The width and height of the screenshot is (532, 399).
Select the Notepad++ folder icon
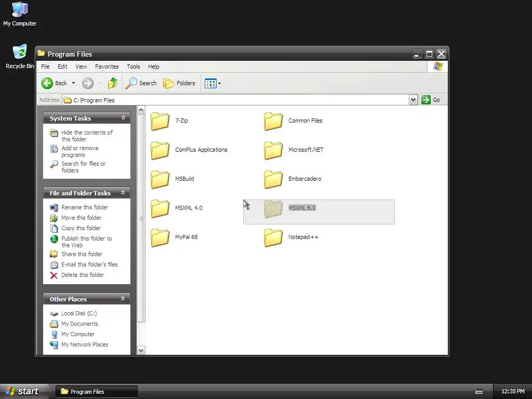coord(273,237)
